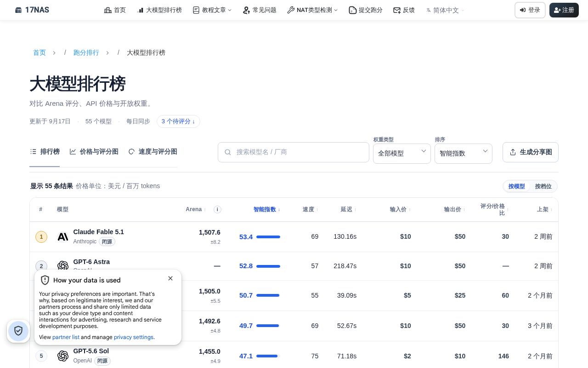This screenshot has width=588, height=368.
Task: Open the partner list link
Action: pos(66,337)
